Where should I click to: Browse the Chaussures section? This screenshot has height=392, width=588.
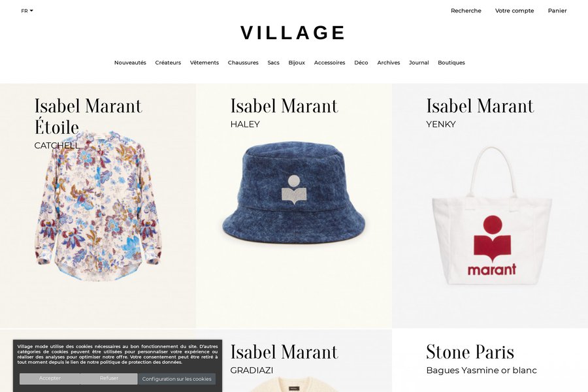[243, 63]
